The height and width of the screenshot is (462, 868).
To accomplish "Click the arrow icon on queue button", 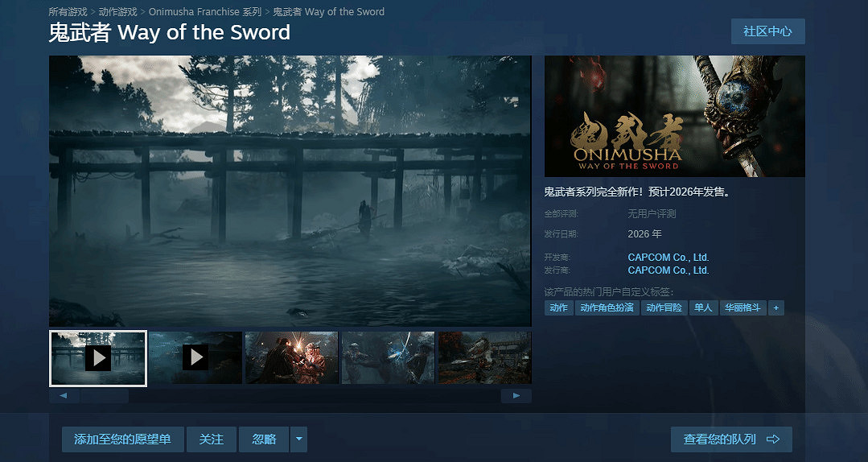I will pyautogui.click(x=773, y=439).
